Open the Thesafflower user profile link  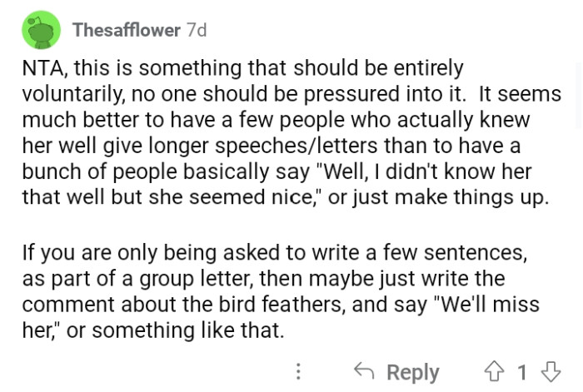click(x=126, y=30)
